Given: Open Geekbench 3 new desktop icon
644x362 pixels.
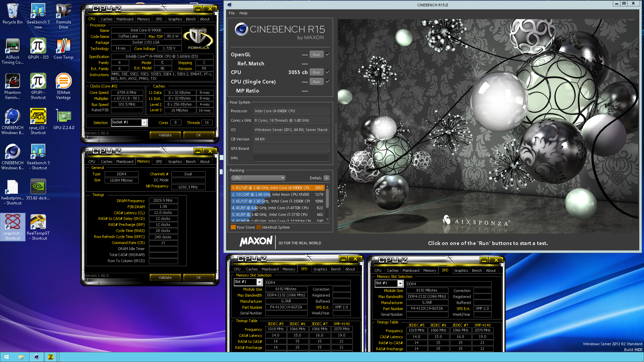Looking at the screenshot, I should (x=38, y=16).
